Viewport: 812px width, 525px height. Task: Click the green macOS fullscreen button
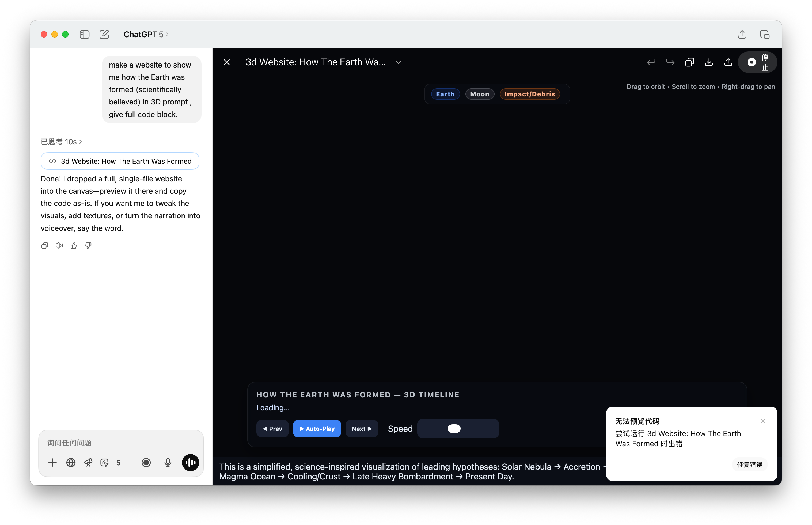click(65, 35)
